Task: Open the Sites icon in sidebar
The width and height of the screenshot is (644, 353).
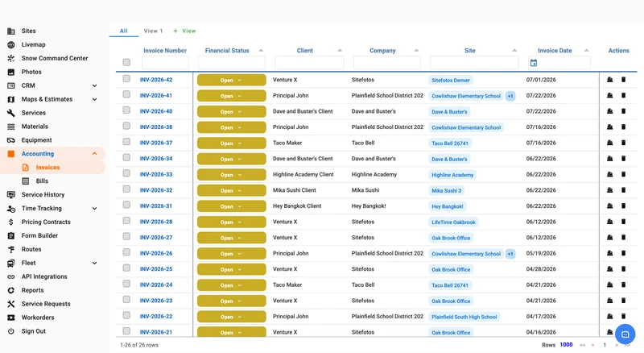Action: [11, 31]
